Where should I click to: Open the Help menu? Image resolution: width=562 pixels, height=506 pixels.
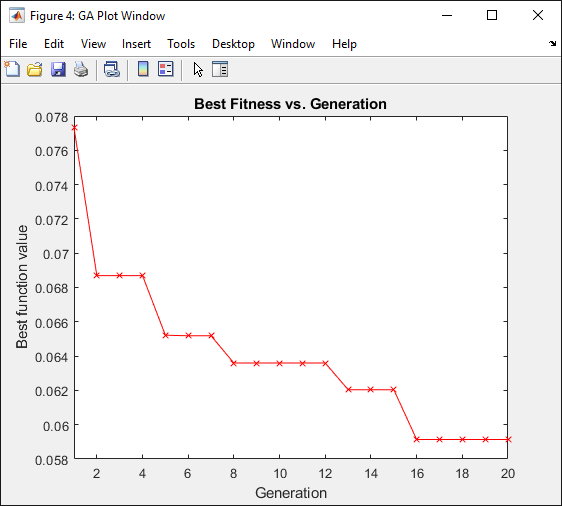pos(344,44)
